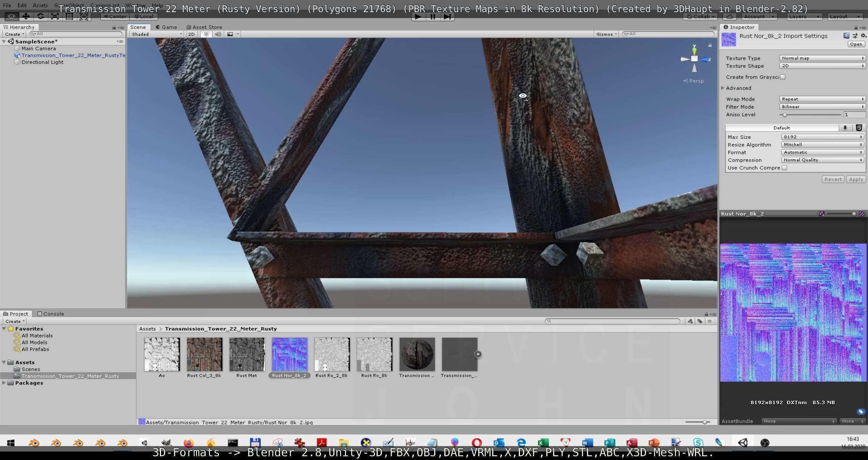Select WebGL HTML5 platform tab
The width and height of the screenshot is (868, 460).
(x=859, y=128)
